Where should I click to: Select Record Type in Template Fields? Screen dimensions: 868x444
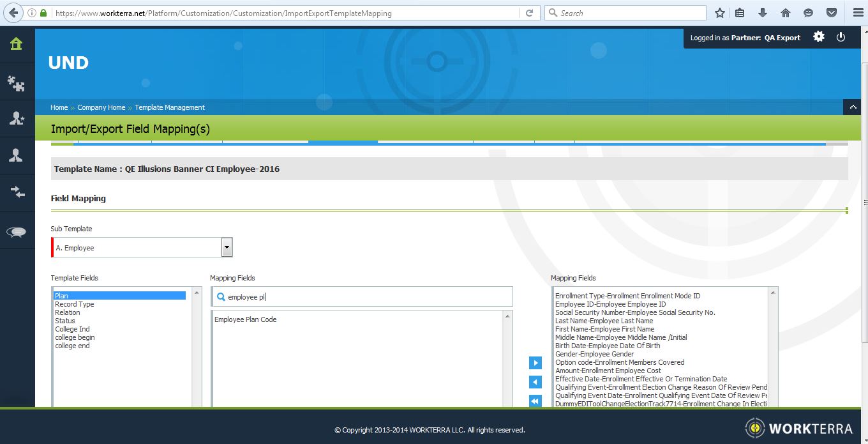tap(75, 304)
